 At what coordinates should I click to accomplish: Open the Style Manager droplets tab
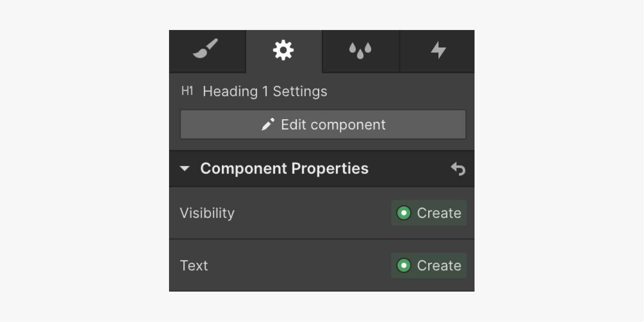coord(360,51)
